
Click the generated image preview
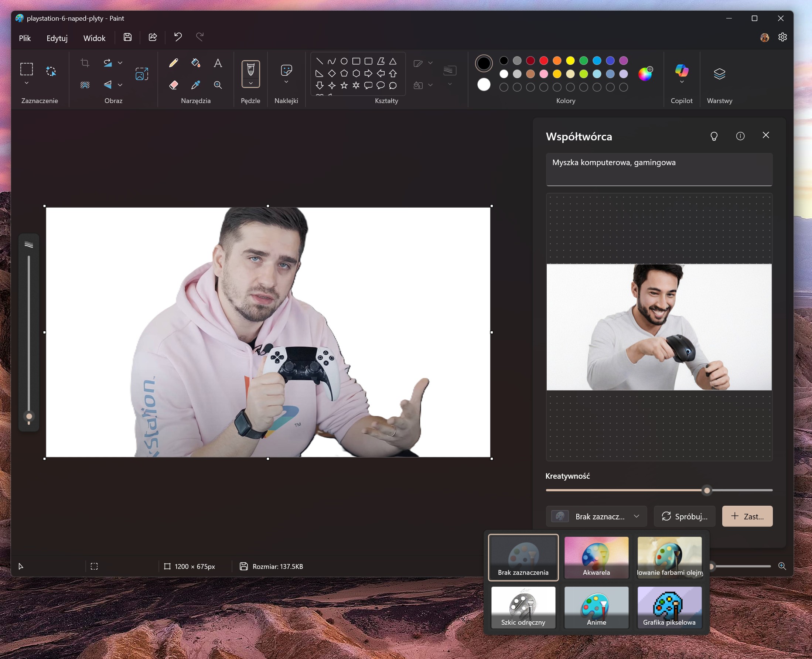[659, 327]
